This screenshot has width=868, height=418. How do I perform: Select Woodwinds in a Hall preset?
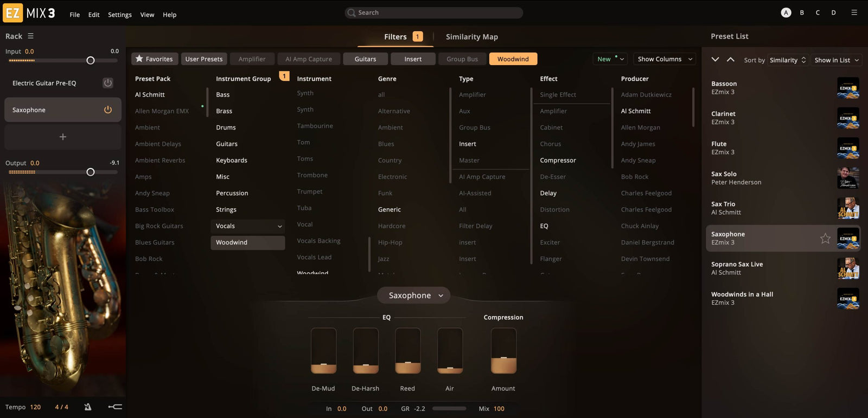(x=784, y=298)
